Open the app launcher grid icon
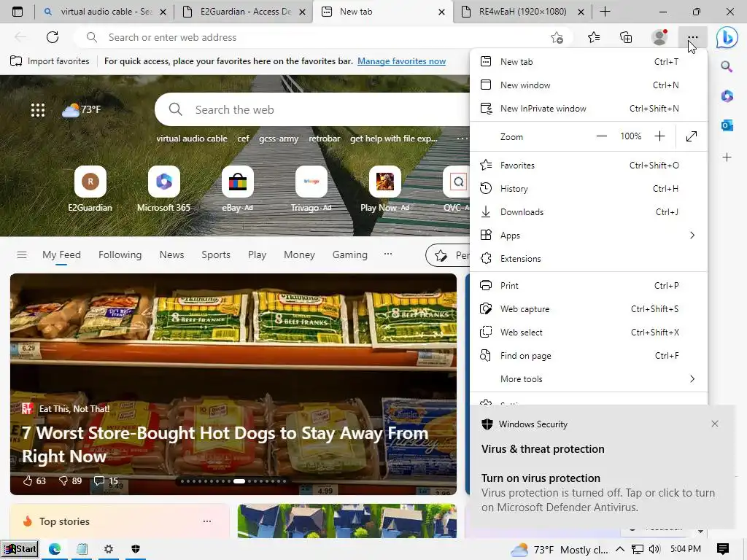 coord(38,110)
